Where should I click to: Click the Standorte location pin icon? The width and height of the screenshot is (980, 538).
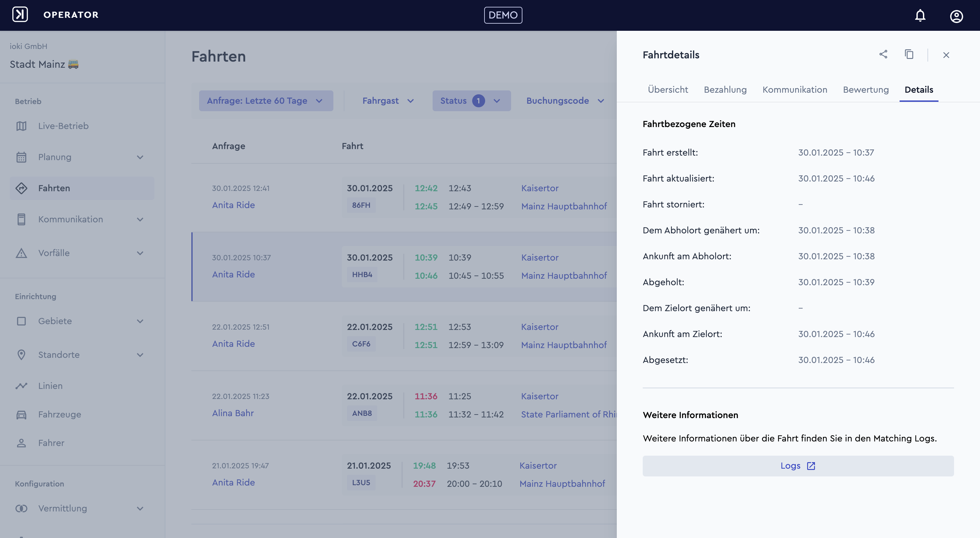[x=21, y=354]
